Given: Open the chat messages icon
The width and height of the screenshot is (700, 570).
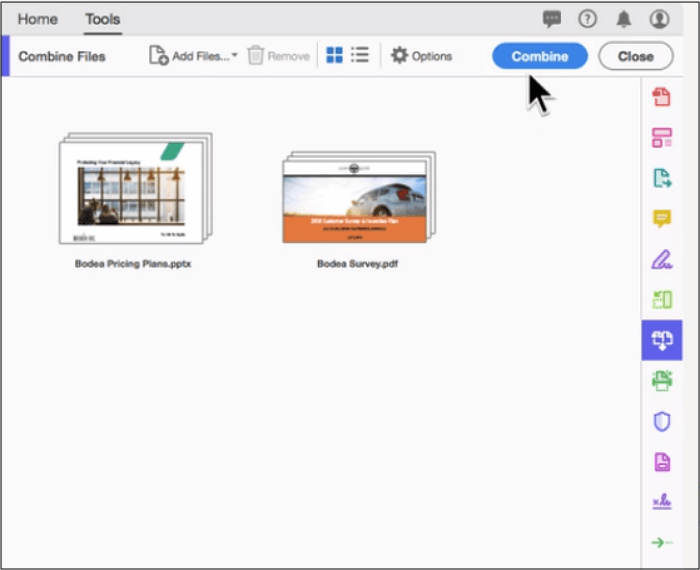Looking at the screenshot, I should pos(552,19).
